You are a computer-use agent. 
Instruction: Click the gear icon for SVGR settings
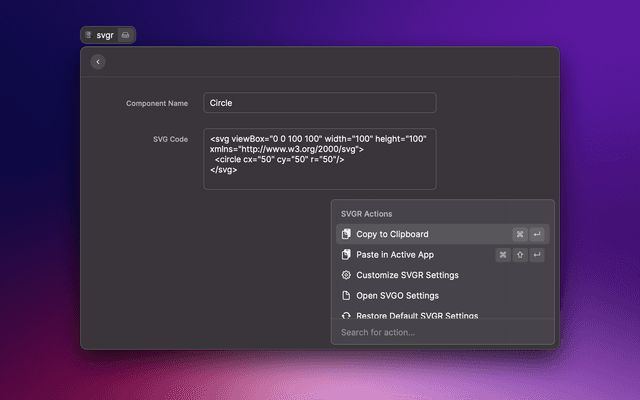346,275
